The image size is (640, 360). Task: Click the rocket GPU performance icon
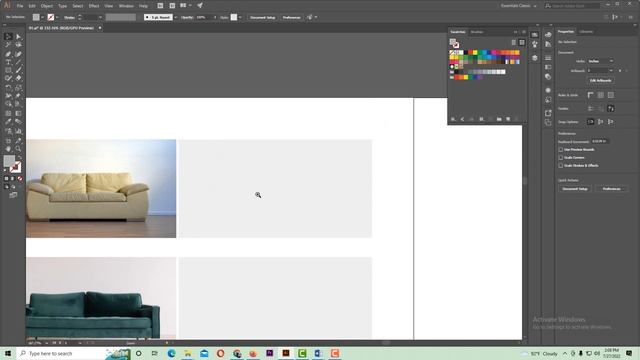pos(200,5)
